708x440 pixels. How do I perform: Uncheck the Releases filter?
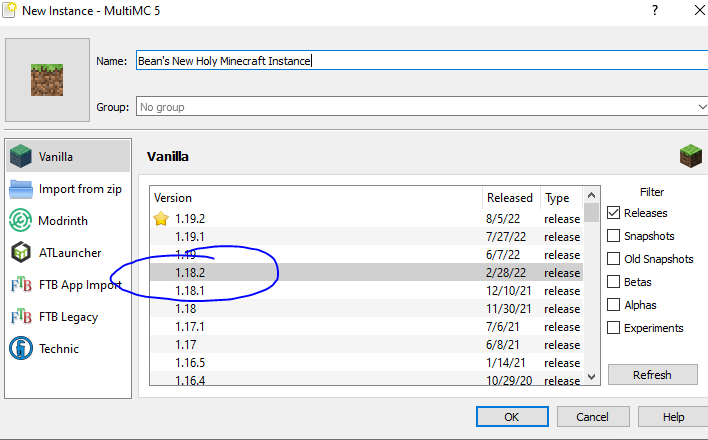[x=613, y=213]
